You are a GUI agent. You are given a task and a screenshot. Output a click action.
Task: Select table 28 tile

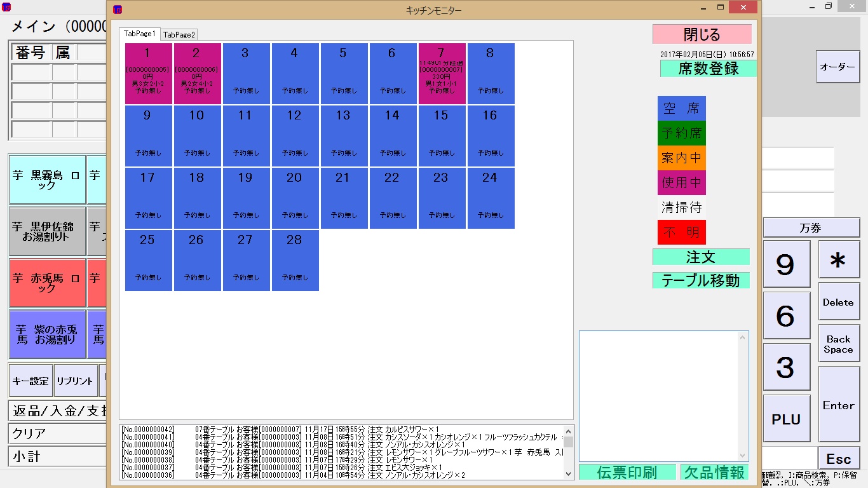(295, 260)
